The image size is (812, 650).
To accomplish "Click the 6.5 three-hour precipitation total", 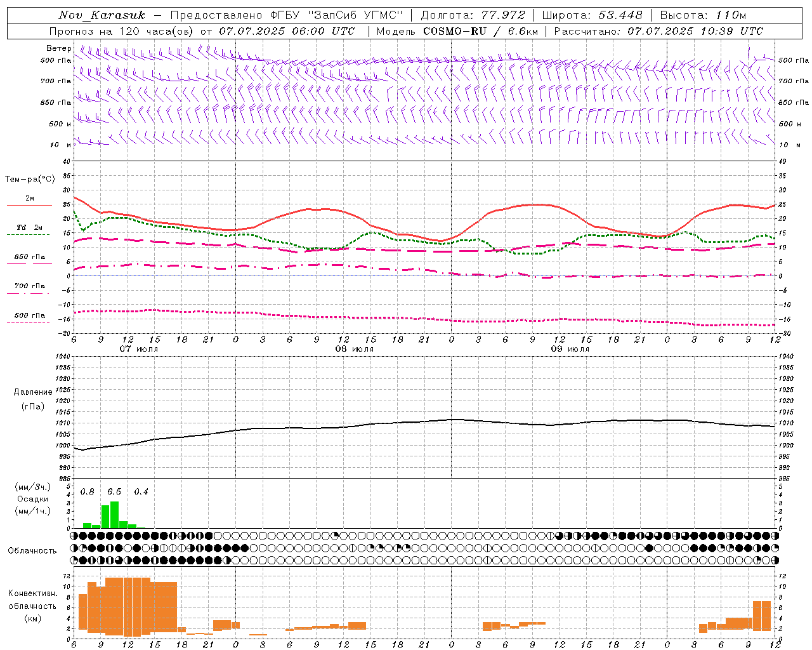I will [x=114, y=492].
